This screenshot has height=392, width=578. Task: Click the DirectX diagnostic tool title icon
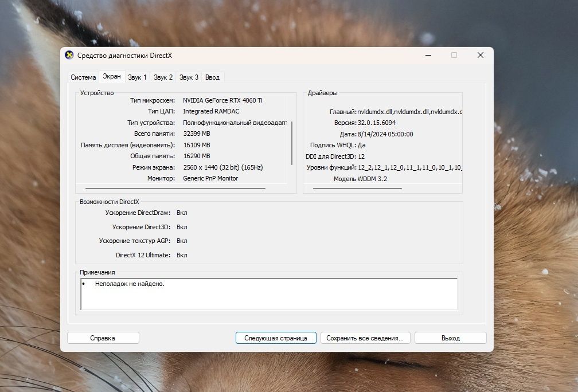pos(69,55)
